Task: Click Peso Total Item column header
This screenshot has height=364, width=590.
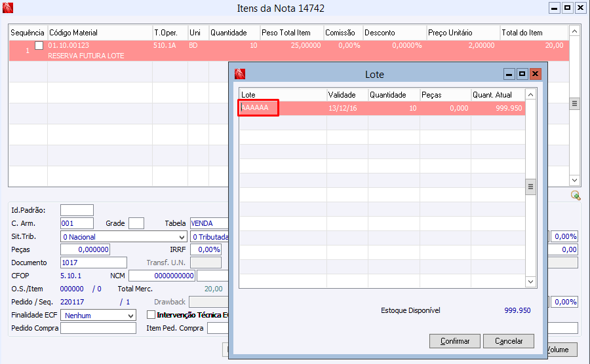Action: point(292,33)
